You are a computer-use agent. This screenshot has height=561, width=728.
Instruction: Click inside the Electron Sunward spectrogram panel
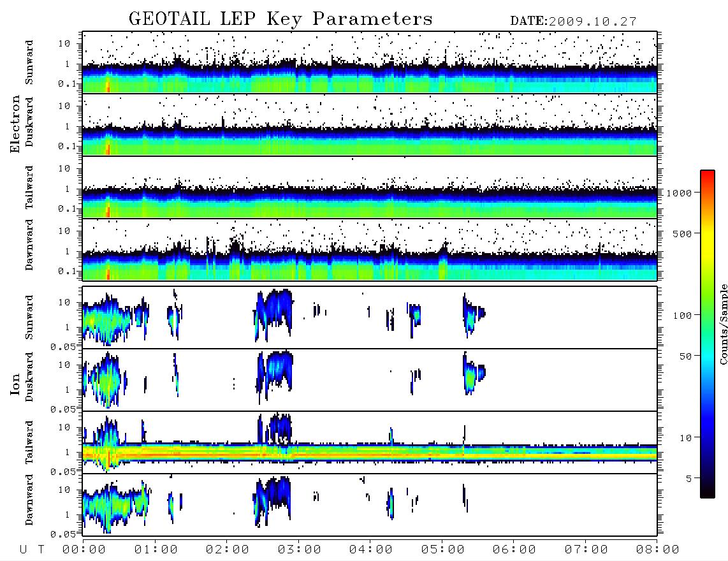pos(370,62)
